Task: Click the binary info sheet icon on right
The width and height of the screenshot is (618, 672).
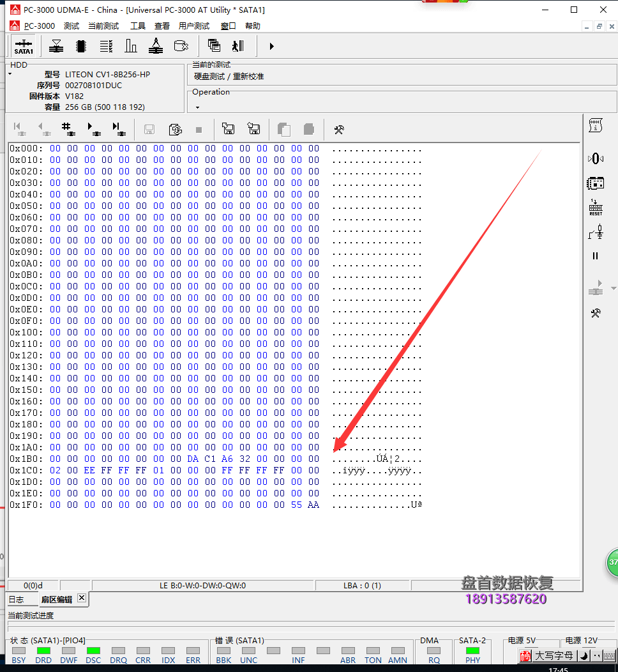Action: click(x=595, y=126)
